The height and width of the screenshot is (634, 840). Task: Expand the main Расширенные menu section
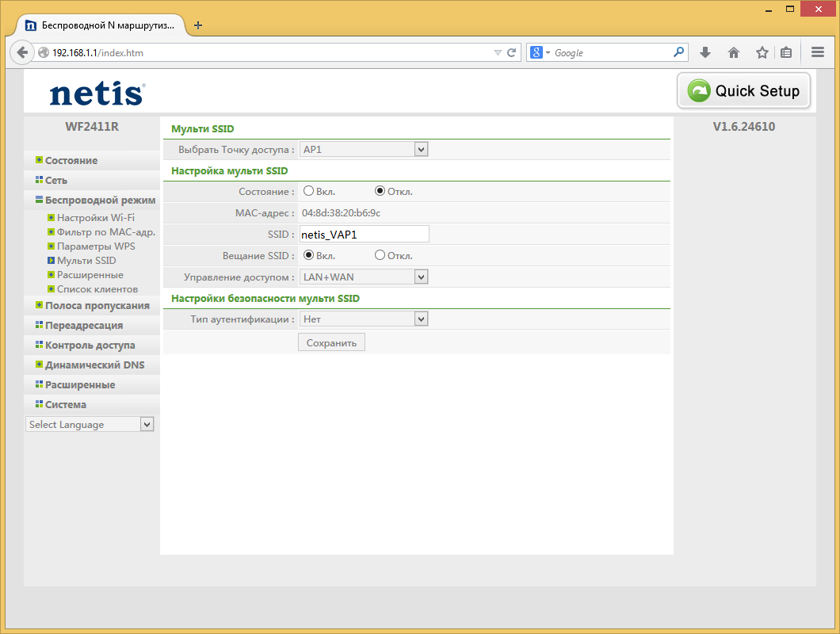click(80, 385)
